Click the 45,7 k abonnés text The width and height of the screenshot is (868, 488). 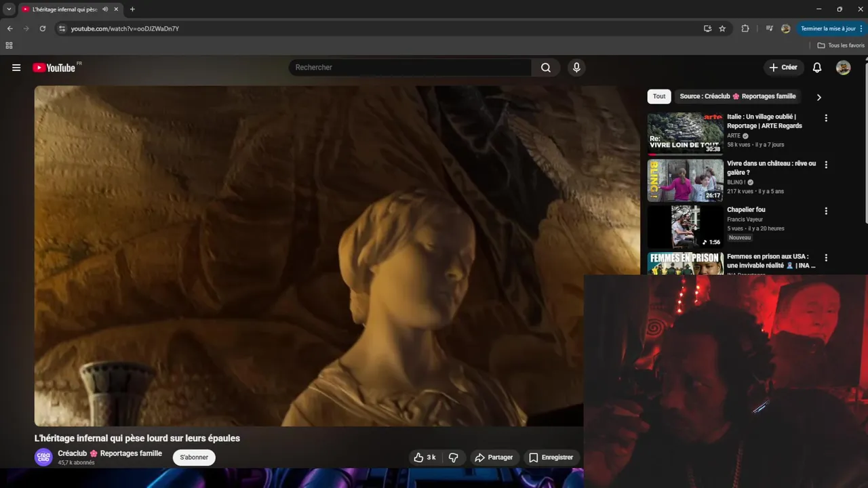76,463
